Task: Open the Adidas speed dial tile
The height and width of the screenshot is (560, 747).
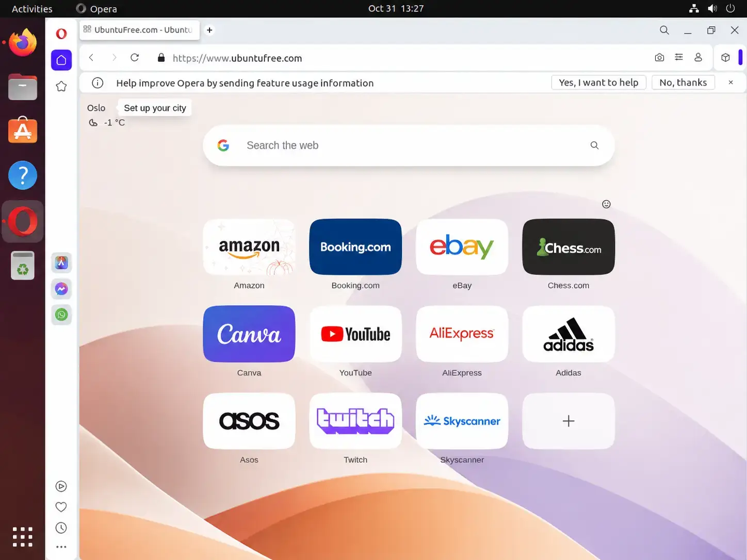Action: point(569,334)
